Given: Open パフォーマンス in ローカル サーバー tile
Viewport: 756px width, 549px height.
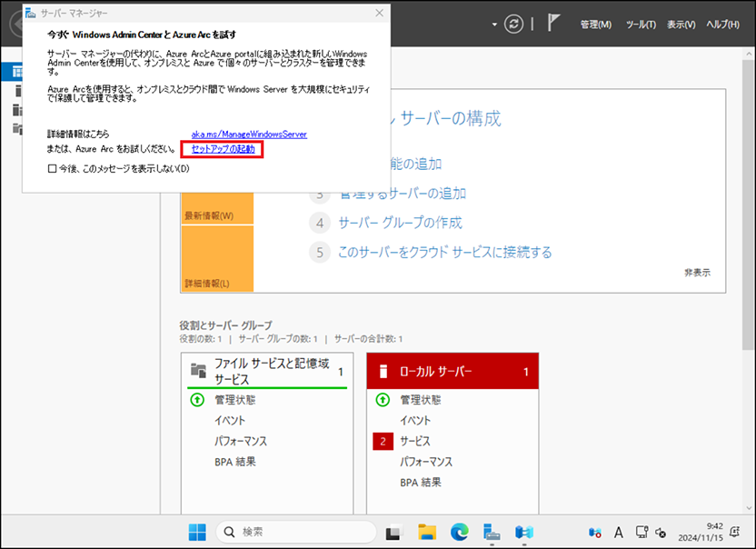Looking at the screenshot, I should click(426, 462).
